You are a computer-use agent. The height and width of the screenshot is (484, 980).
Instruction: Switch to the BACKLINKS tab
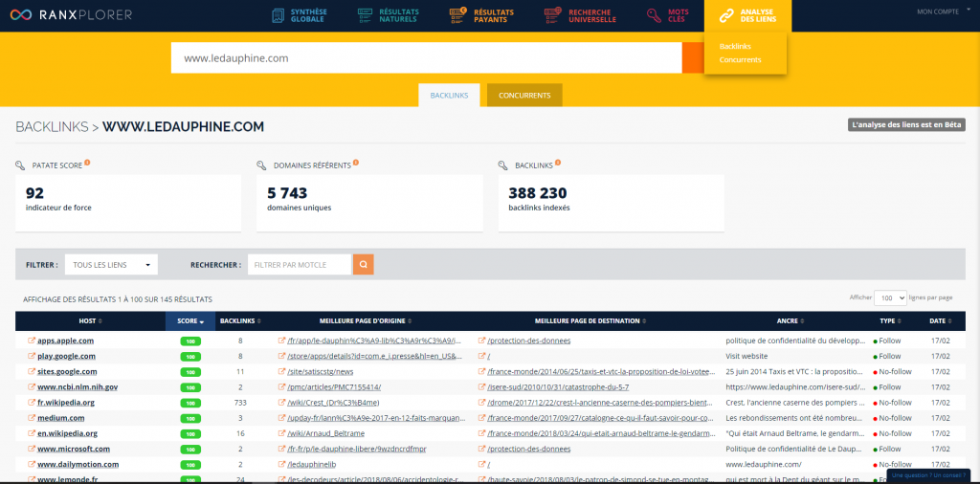coord(449,96)
